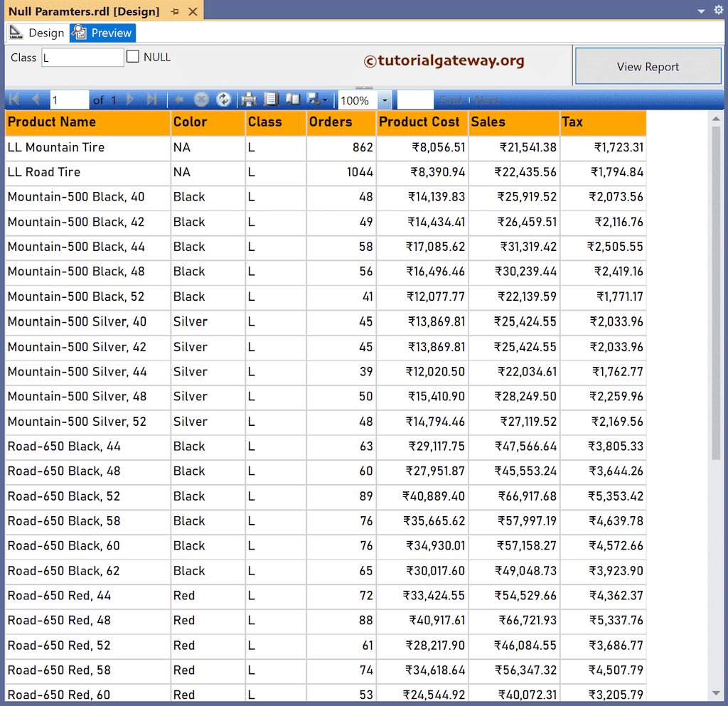This screenshot has width=728, height=706.
Task: Open page setup
Action: (293, 100)
